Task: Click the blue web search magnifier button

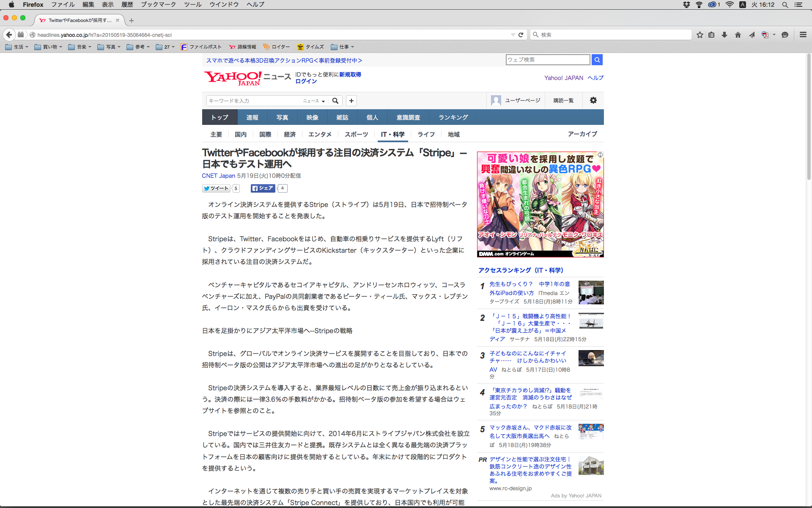Action: [597, 60]
